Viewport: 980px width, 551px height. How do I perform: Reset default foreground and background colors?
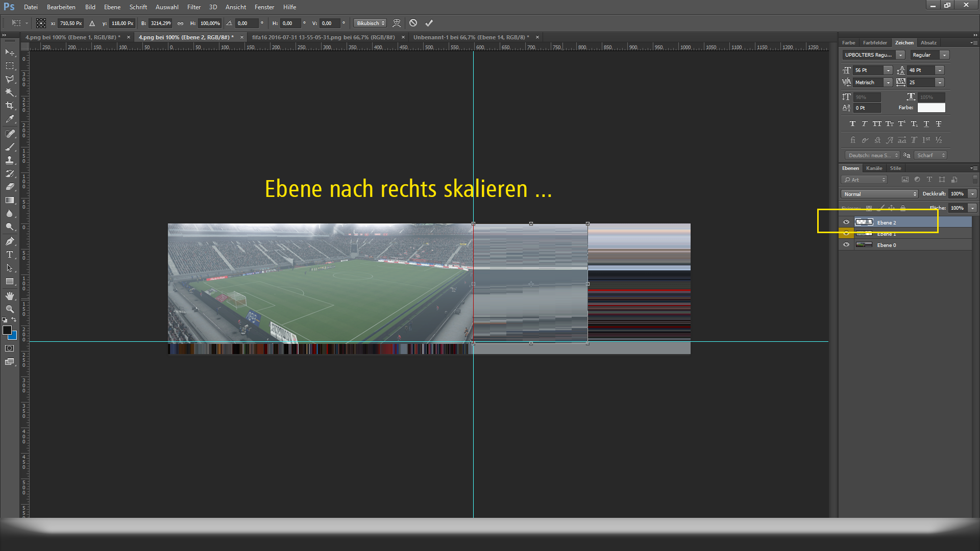5,320
